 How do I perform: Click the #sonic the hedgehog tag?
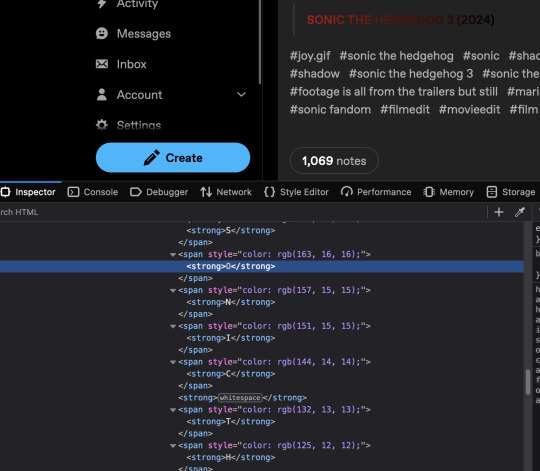396,56
